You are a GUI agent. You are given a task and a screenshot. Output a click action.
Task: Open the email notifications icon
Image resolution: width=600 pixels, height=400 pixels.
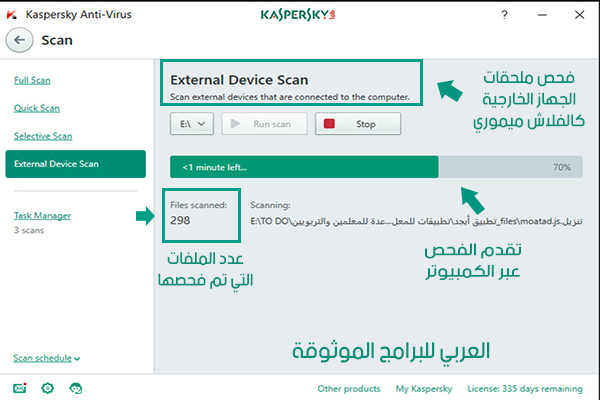(x=20, y=388)
